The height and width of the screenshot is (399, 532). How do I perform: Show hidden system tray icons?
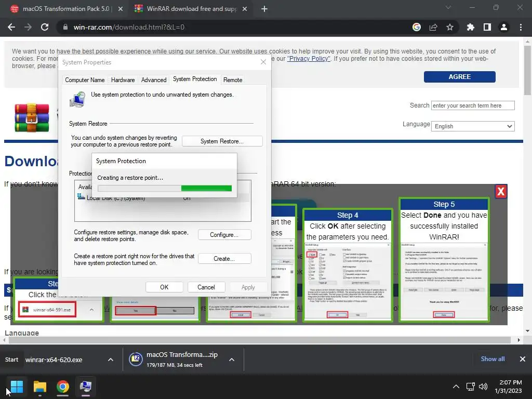(456, 387)
